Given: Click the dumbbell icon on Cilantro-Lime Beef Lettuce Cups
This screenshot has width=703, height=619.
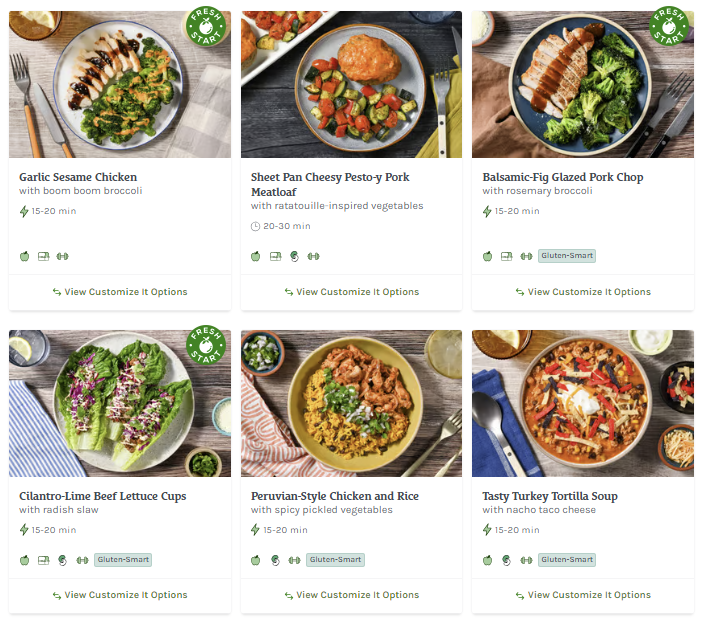Looking at the screenshot, I should [x=81, y=560].
